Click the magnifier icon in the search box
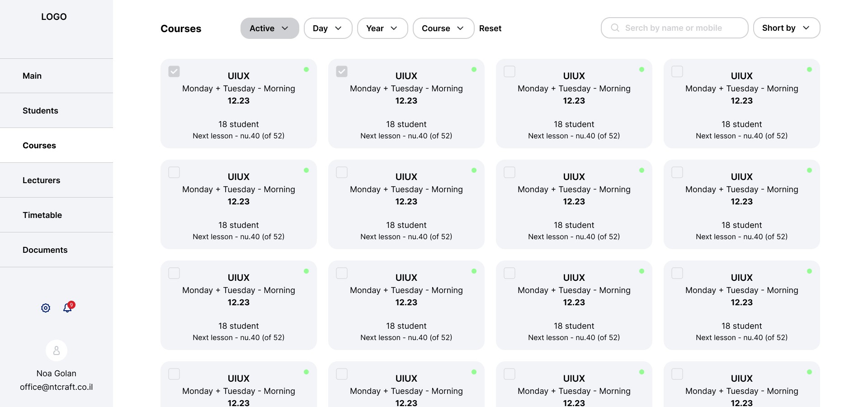This screenshot has width=868, height=407. 615,28
